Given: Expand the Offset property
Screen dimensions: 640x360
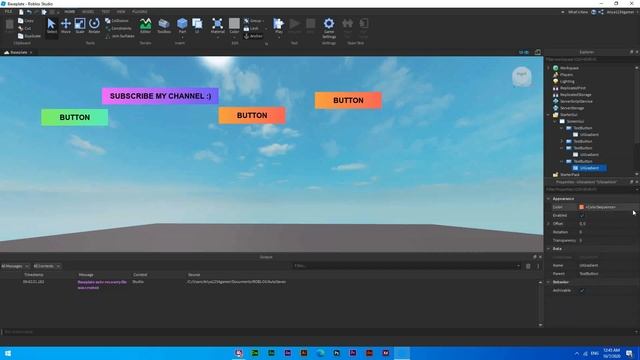Looking at the screenshot, I should (549, 224).
